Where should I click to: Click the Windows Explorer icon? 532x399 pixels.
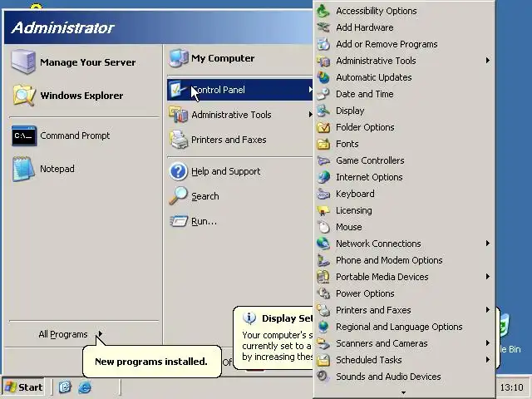pyautogui.click(x=24, y=95)
